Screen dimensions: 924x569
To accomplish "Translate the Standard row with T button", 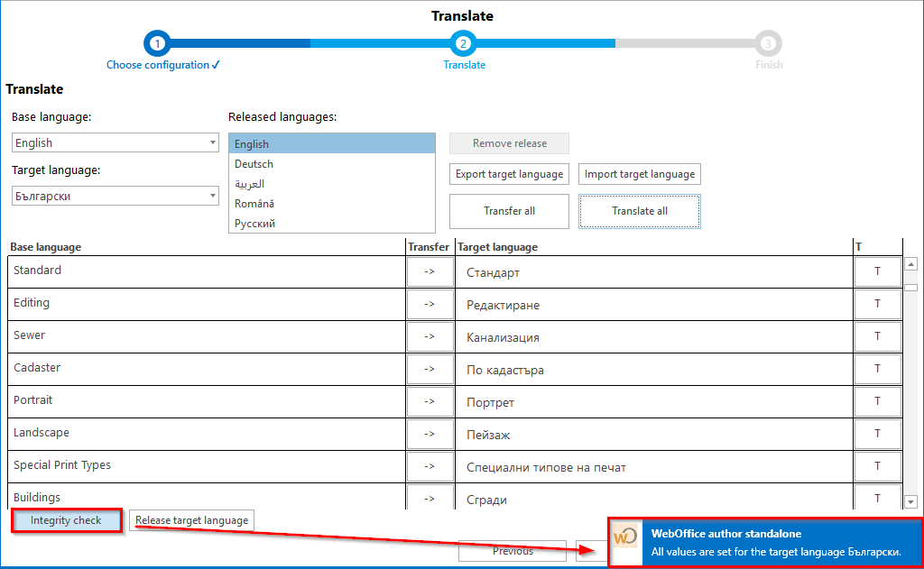I will 877,271.
